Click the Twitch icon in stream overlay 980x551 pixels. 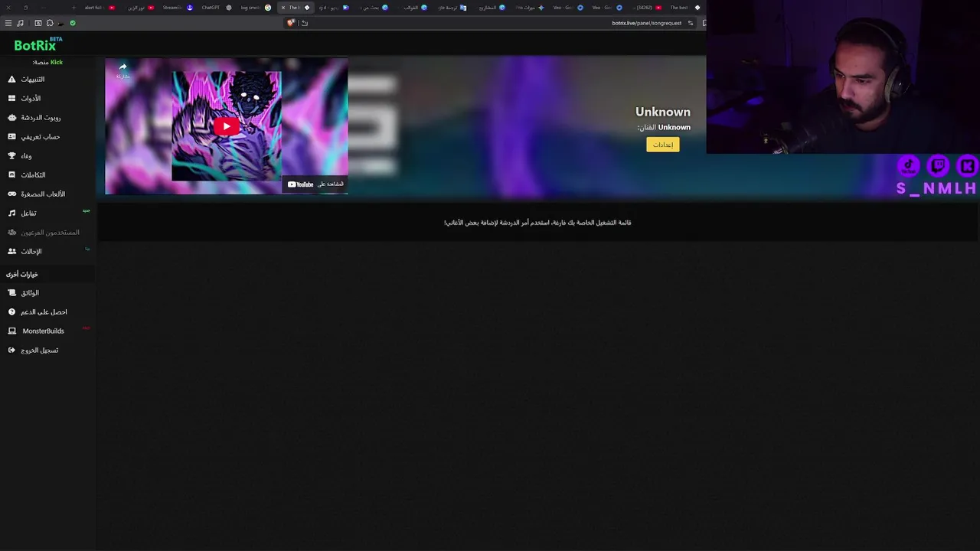coord(938,165)
